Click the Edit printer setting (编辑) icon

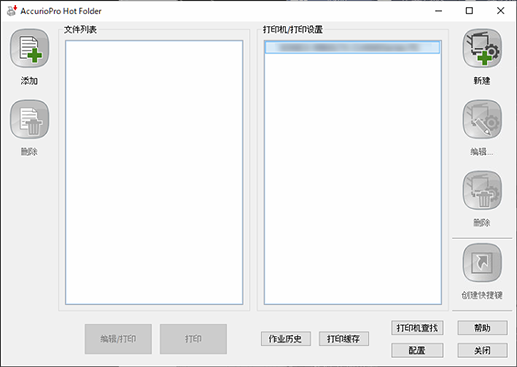coord(482,119)
